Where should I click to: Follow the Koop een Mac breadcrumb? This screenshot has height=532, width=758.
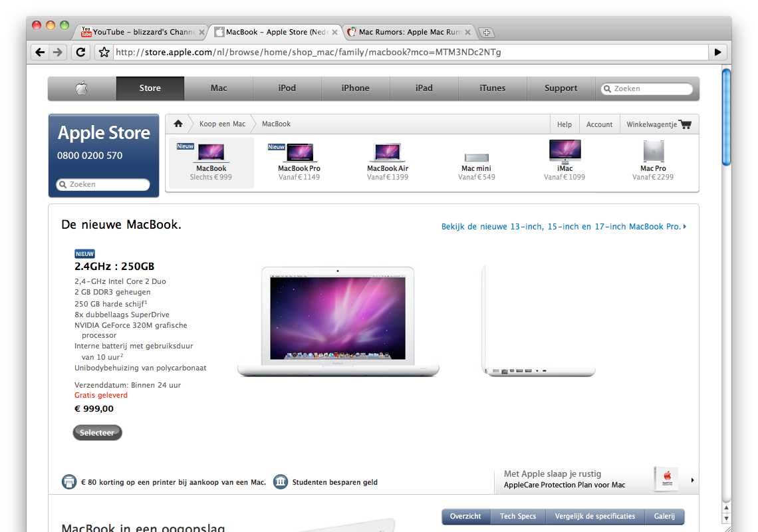(x=222, y=124)
